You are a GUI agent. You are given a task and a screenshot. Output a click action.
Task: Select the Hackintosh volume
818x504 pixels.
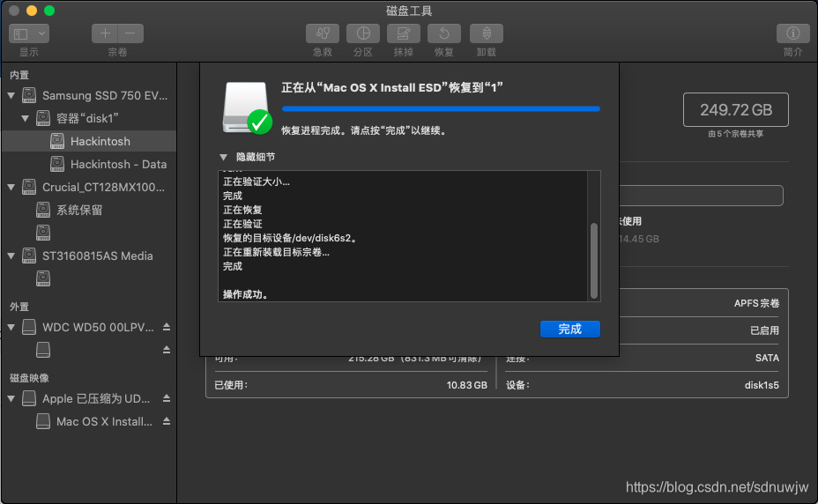click(x=89, y=141)
